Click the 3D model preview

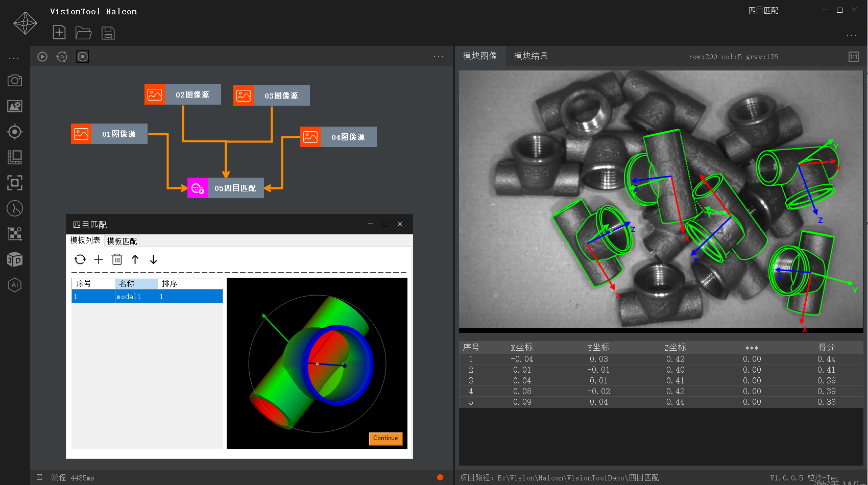(x=317, y=363)
